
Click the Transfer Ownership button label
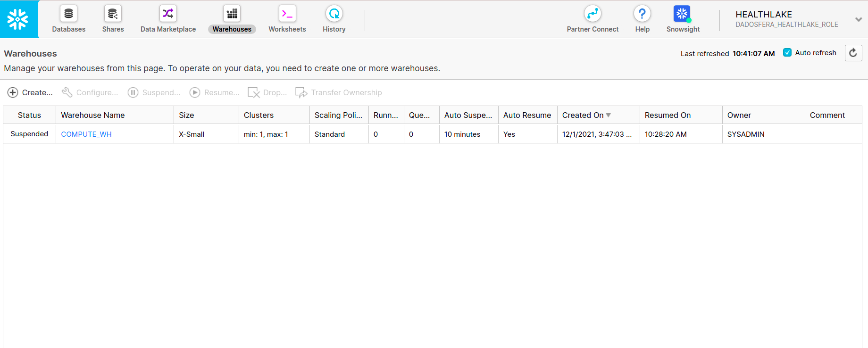(x=347, y=92)
